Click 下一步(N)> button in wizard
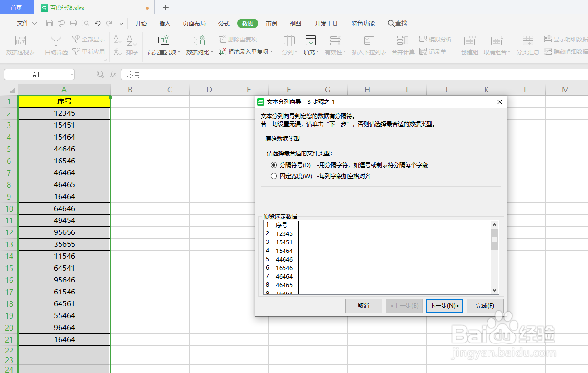 [445, 306]
